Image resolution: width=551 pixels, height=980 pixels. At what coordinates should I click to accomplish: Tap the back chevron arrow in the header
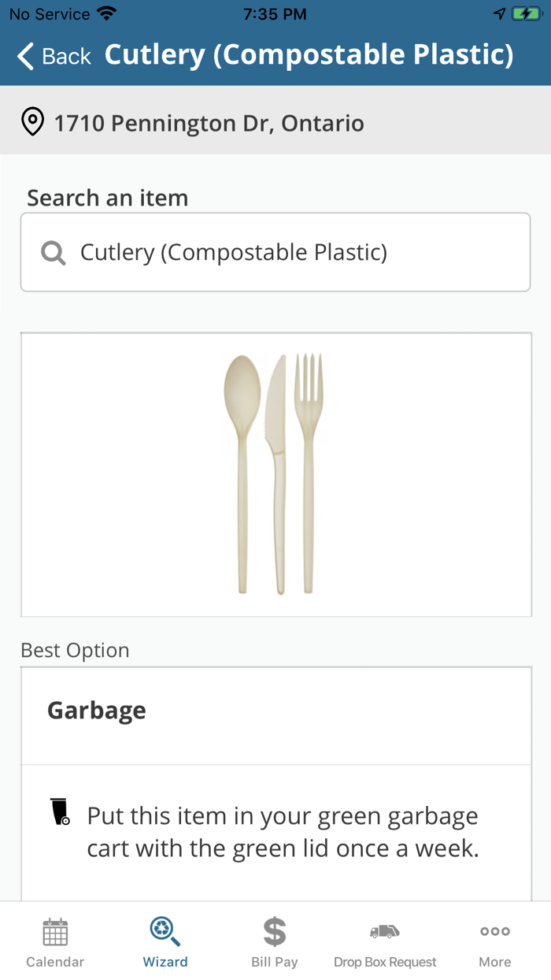click(x=24, y=55)
